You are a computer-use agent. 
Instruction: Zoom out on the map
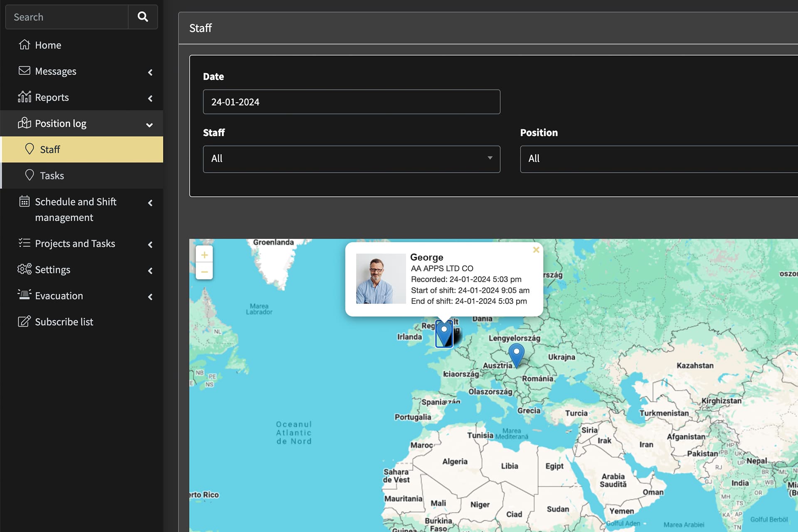coord(204,272)
